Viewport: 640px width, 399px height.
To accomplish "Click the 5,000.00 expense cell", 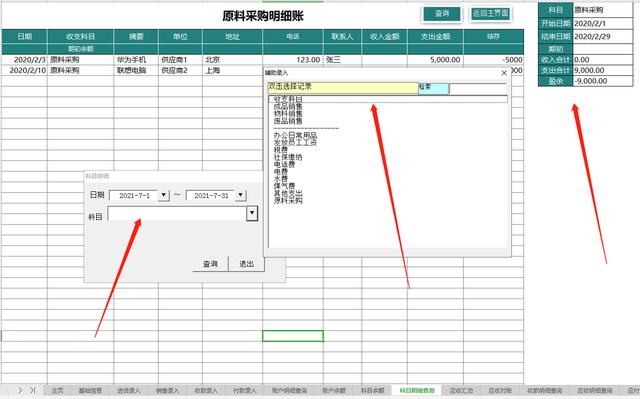I will point(435,60).
